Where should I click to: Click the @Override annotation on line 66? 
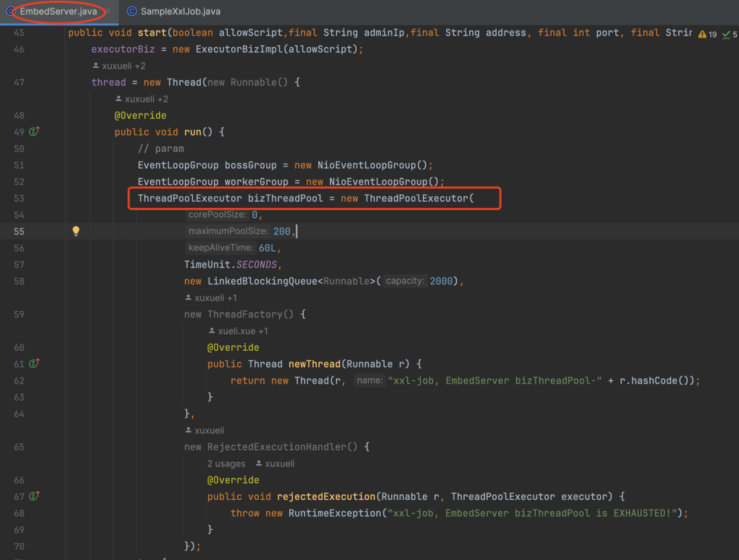[x=233, y=480]
